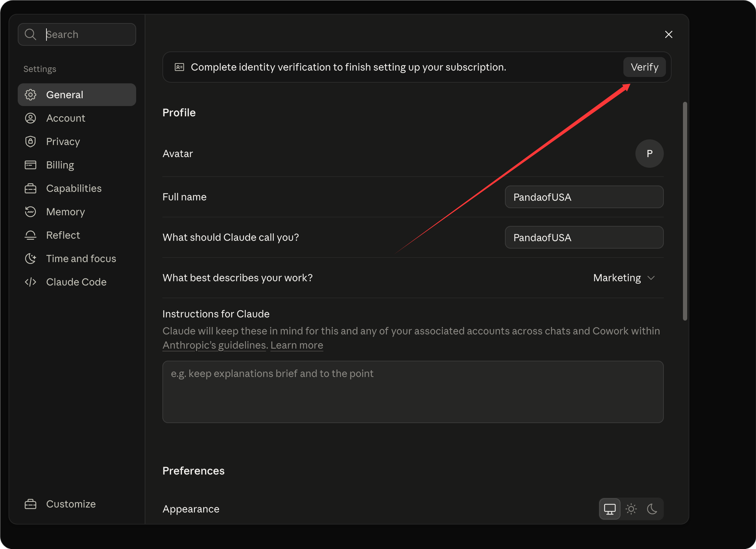Open Memory settings icon
Viewport: 756px width, 549px height.
(30, 212)
